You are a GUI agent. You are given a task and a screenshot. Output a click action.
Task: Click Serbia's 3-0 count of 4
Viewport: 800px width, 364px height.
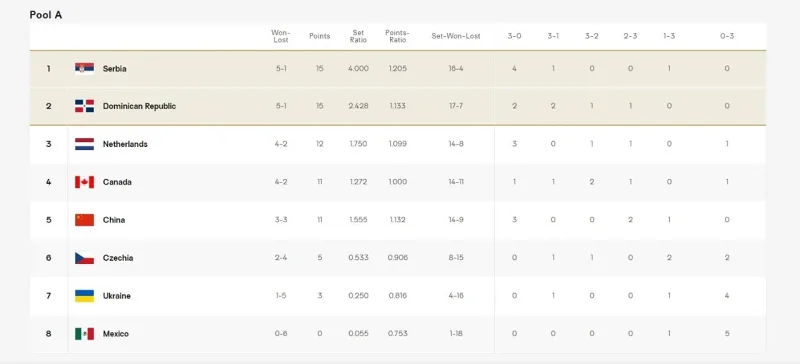coord(514,68)
